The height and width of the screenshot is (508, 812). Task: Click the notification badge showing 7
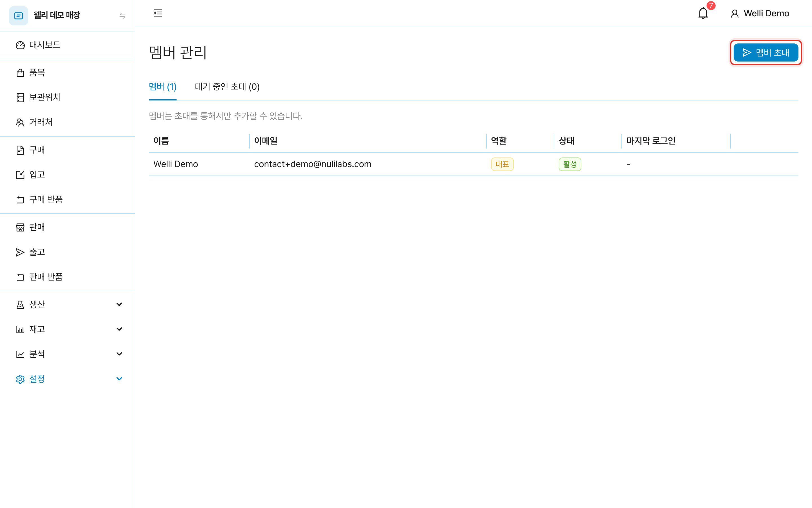pos(711,6)
